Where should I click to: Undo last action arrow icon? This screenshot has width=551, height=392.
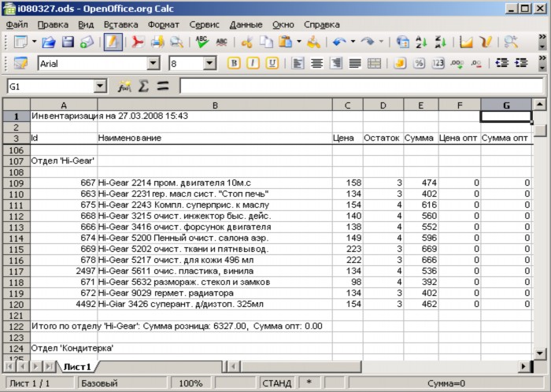[x=339, y=43]
